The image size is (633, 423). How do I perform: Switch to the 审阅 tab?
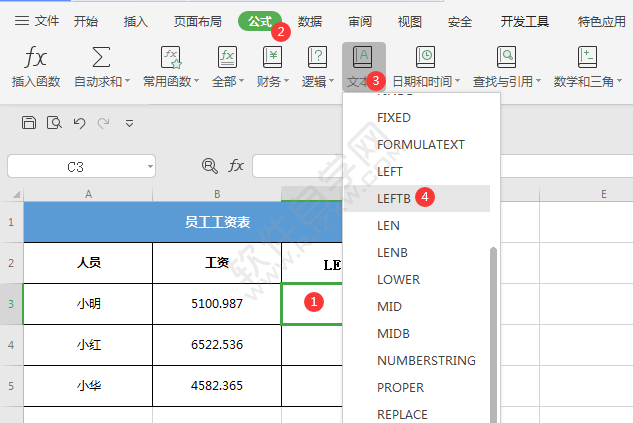coord(360,21)
